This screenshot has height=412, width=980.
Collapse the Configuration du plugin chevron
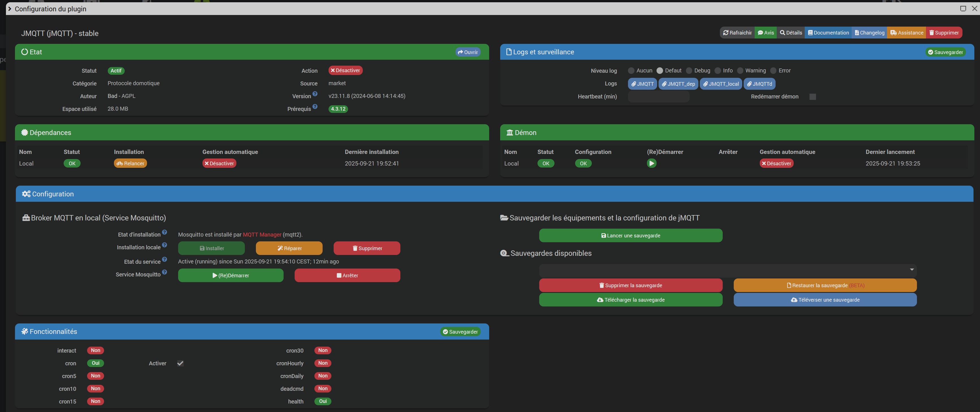click(10, 9)
